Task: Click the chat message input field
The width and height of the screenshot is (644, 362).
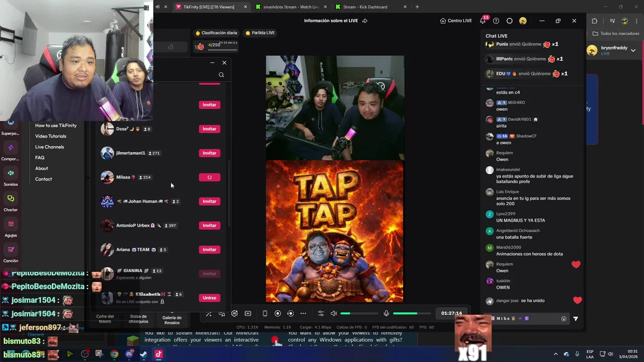Action: pos(527,318)
